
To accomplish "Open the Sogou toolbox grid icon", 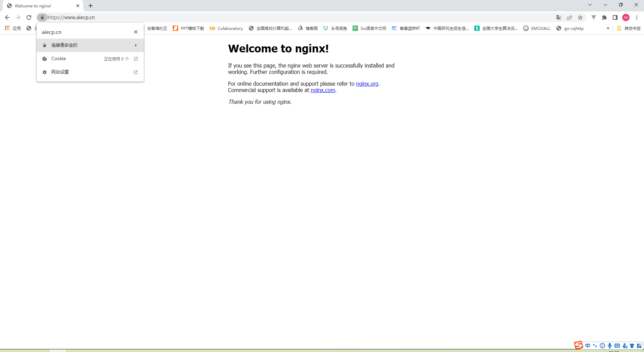I will tap(639, 346).
